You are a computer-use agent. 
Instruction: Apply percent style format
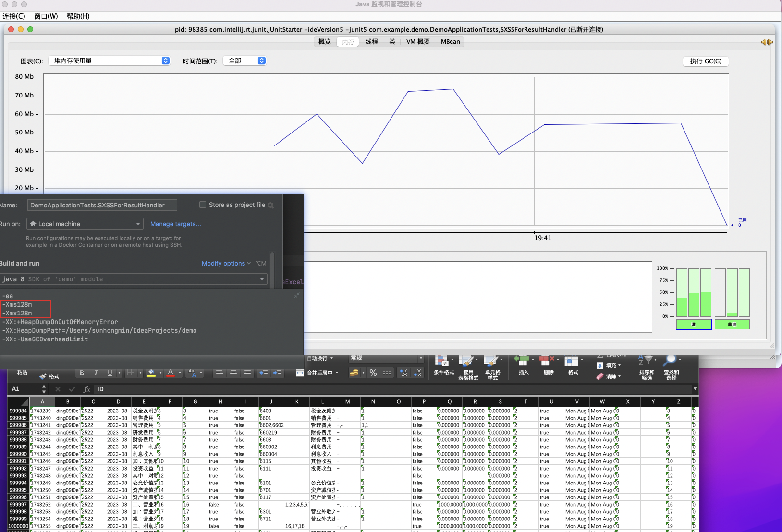point(373,373)
